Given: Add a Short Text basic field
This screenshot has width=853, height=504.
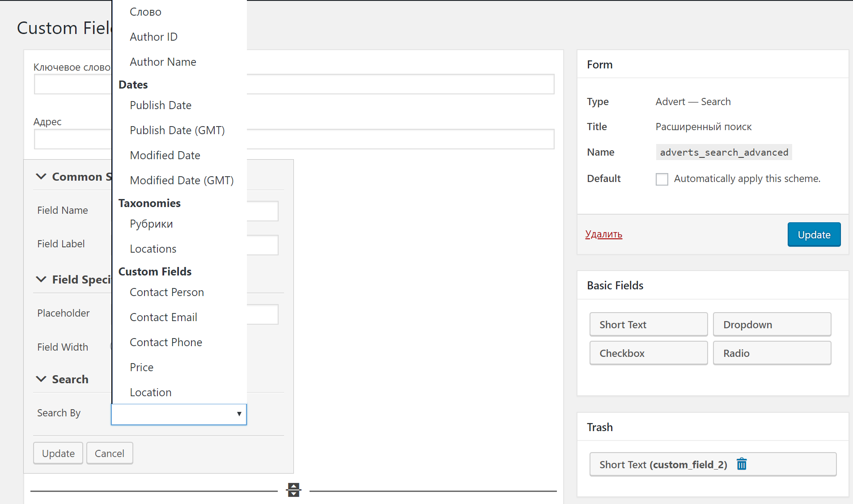Looking at the screenshot, I should pos(649,325).
